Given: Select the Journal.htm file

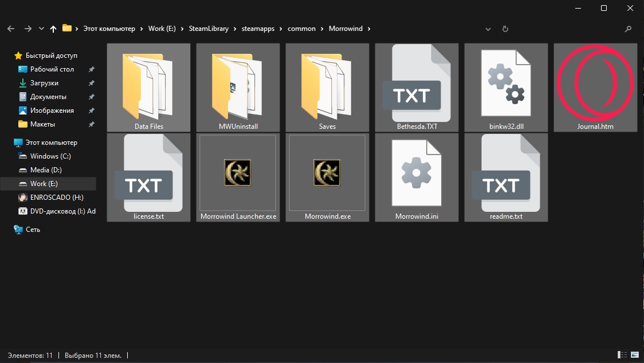Looking at the screenshot, I should (595, 88).
